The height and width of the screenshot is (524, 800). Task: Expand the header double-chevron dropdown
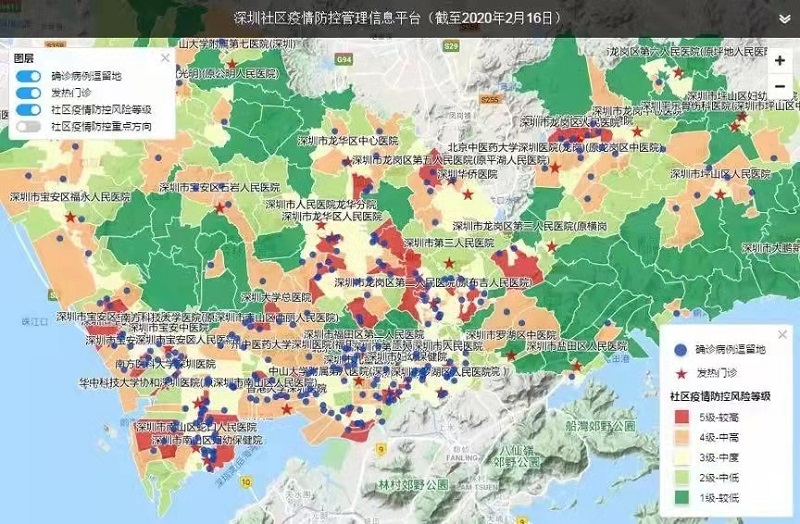click(785, 18)
